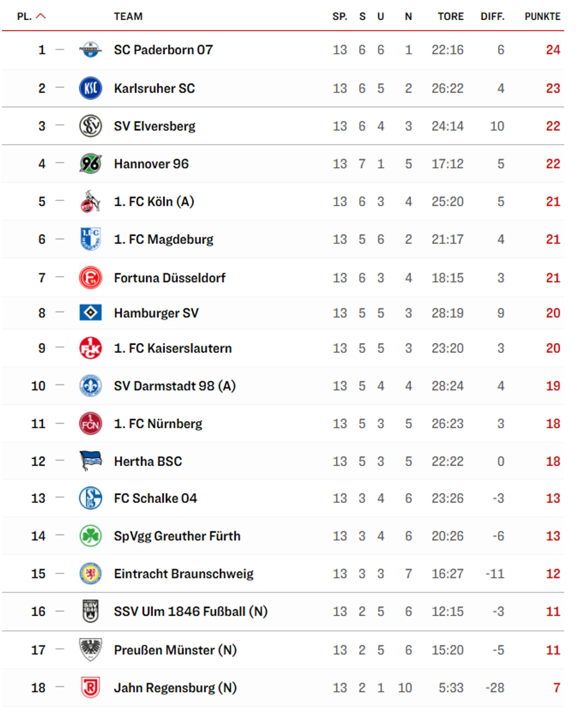The image size is (588, 716).
Task: Open the SV Elversberg team link
Action: 155,126
